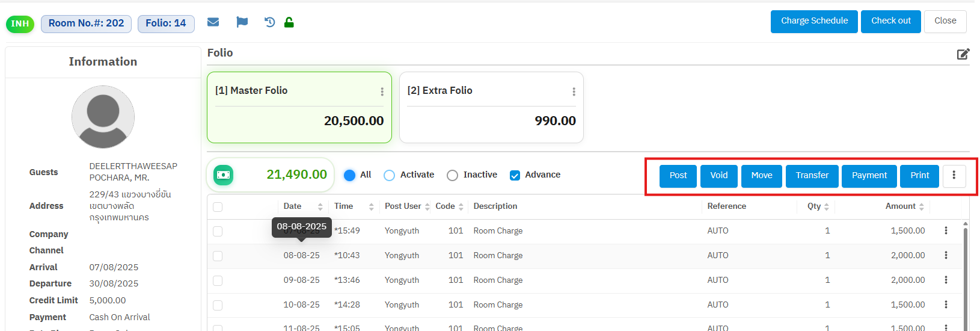
Task: Tick the select-all header checkbox
Action: click(x=218, y=207)
